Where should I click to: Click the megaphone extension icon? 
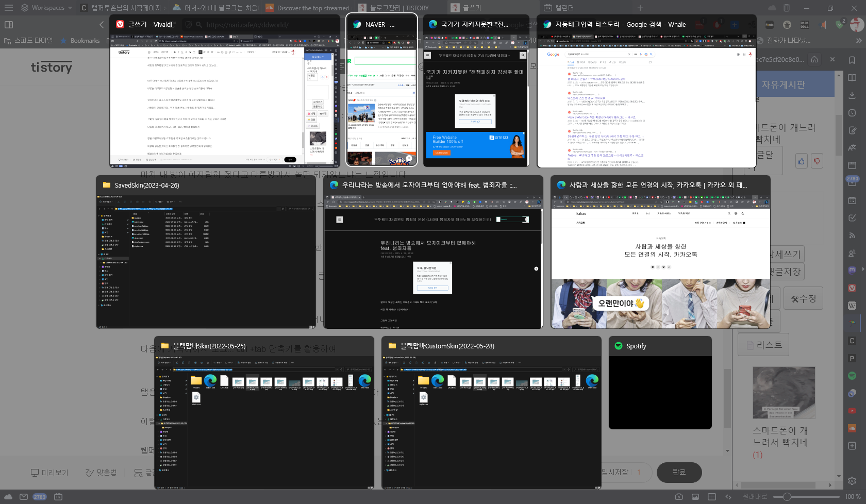click(x=823, y=24)
